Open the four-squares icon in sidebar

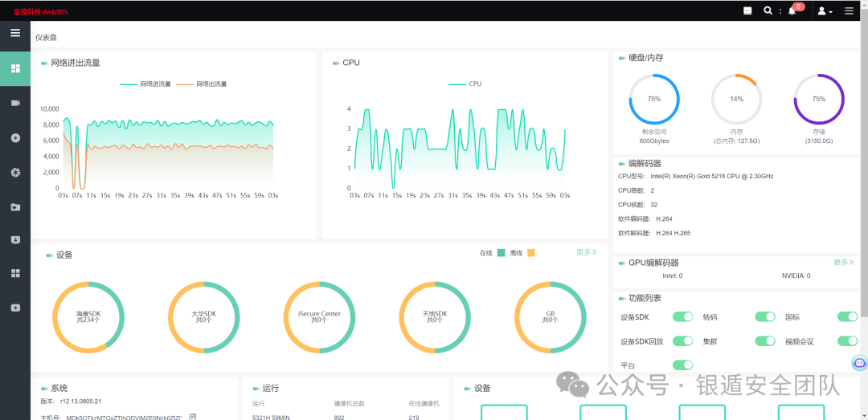[15, 273]
